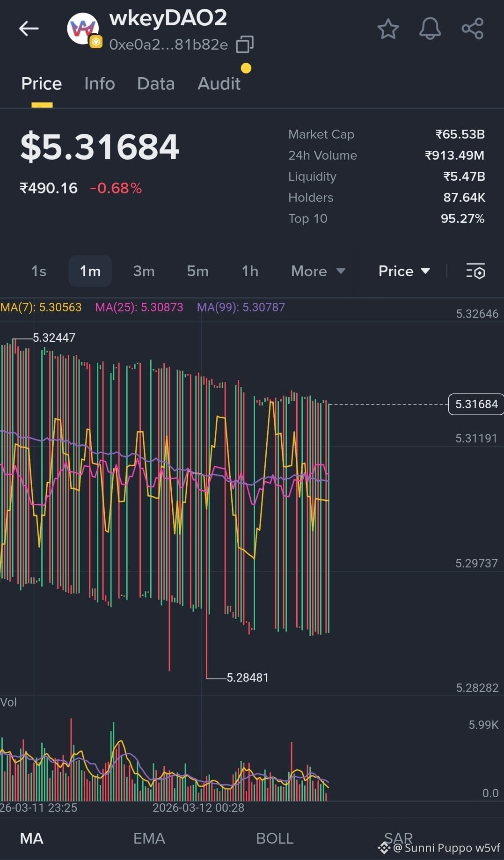Tap the 5.99K volume axis label
The height and width of the screenshot is (860, 504).
click(483, 725)
